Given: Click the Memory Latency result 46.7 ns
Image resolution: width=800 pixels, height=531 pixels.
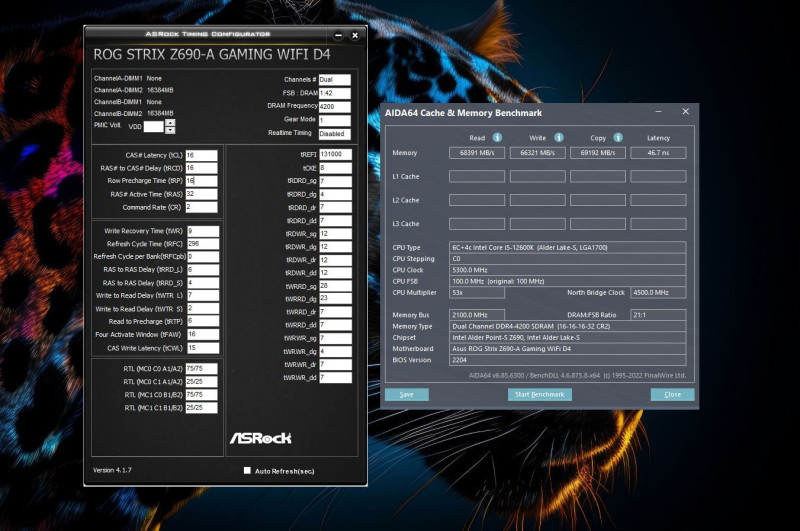Looking at the screenshot, I should point(658,153).
